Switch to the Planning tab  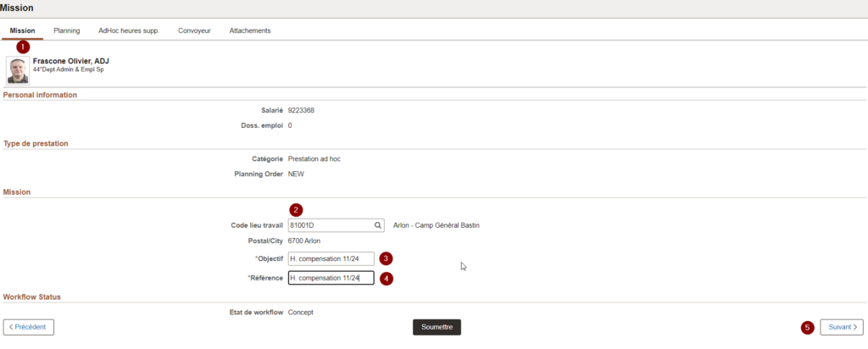66,30
